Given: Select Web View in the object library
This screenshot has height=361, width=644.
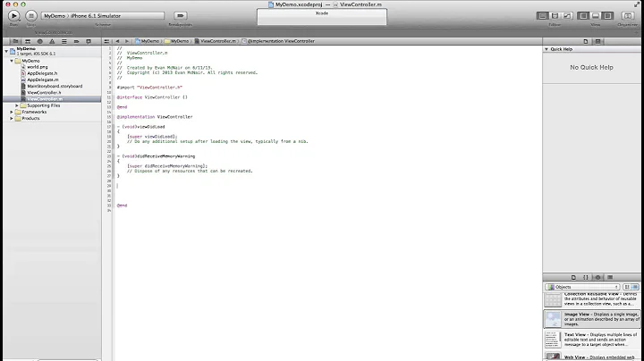Looking at the screenshot, I should pyautogui.click(x=592, y=357).
